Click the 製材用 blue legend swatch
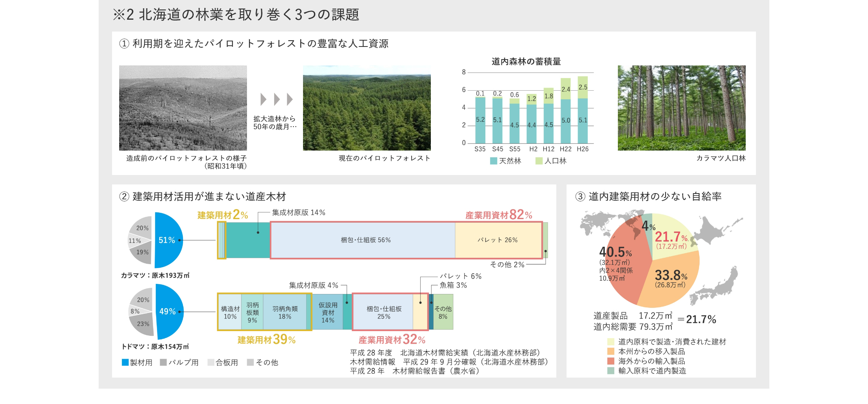868x404 pixels. coord(125,362)
